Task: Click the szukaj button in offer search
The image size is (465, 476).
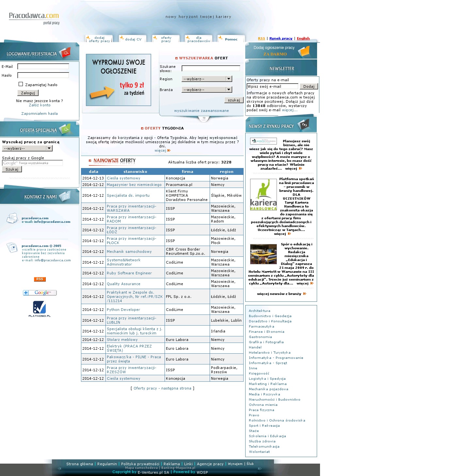Action: [234, 100]
